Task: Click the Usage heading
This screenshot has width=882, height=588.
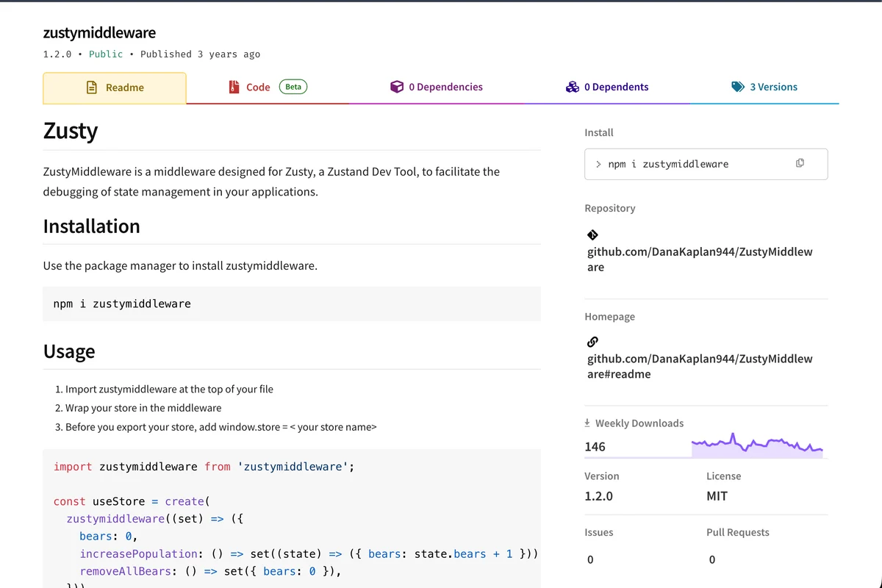Action: pos(69,351)
